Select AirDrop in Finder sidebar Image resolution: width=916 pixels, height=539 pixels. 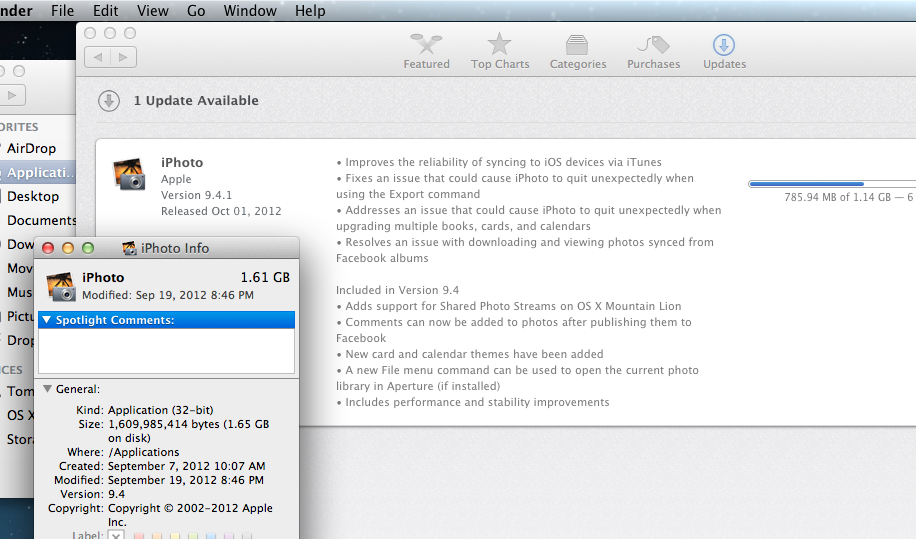tap(31, 148)
